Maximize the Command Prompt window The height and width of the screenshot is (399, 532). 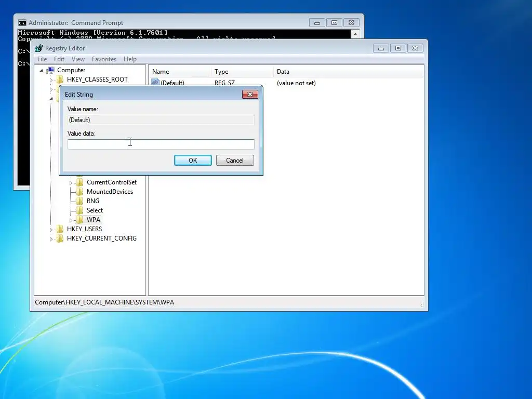(334, 23)
